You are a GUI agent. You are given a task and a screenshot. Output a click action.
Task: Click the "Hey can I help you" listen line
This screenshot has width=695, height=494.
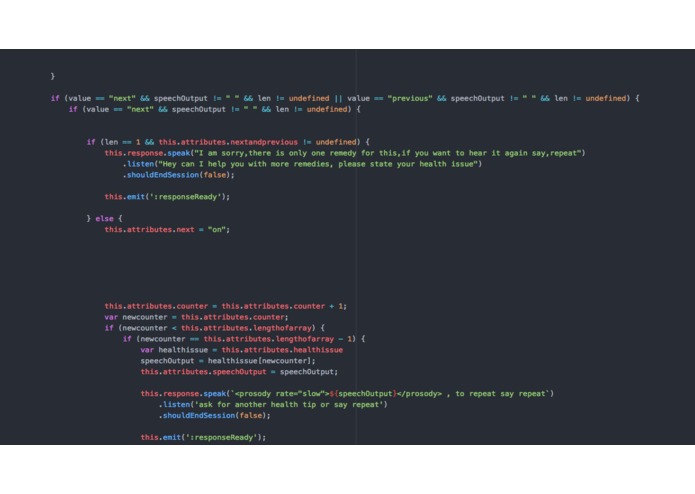point(302,164)
